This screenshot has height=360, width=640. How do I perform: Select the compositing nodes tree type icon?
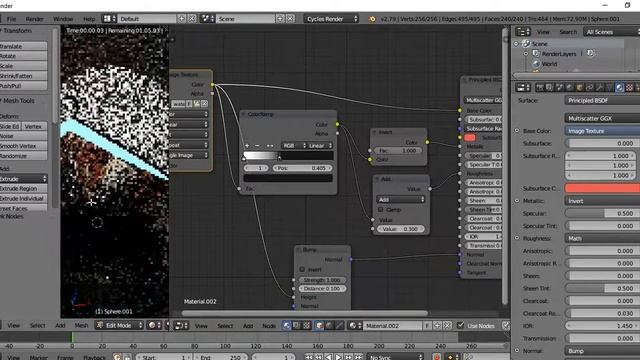click(297, 325)
